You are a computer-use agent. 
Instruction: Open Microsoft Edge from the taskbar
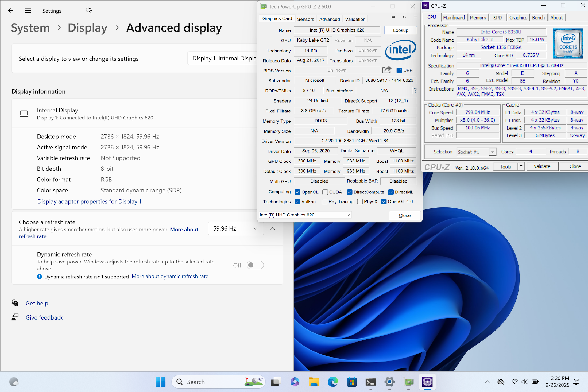[333, 382]
